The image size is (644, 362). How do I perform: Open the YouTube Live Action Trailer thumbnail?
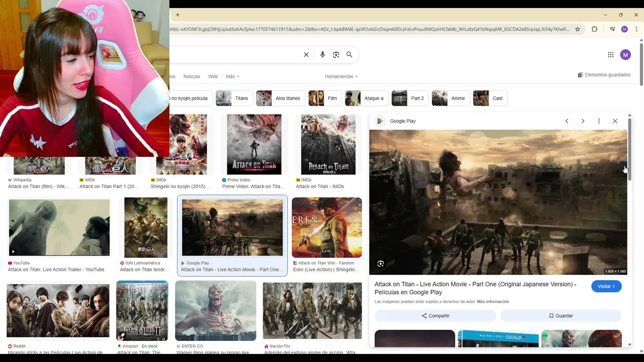pos(59,228)
